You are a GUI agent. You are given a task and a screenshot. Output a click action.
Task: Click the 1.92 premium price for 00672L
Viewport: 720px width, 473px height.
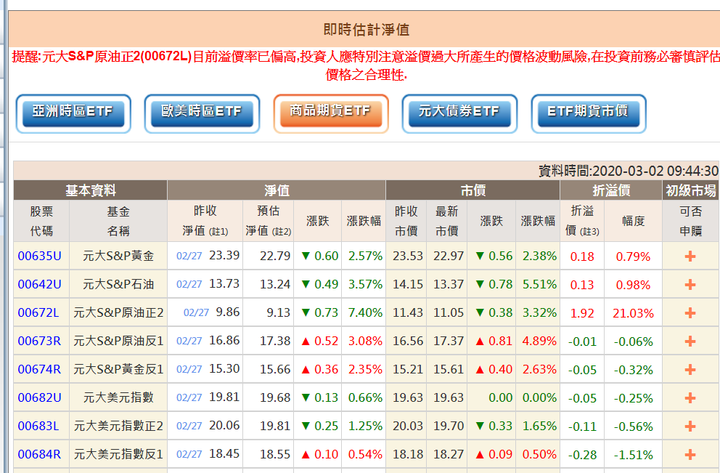[582, 313]
